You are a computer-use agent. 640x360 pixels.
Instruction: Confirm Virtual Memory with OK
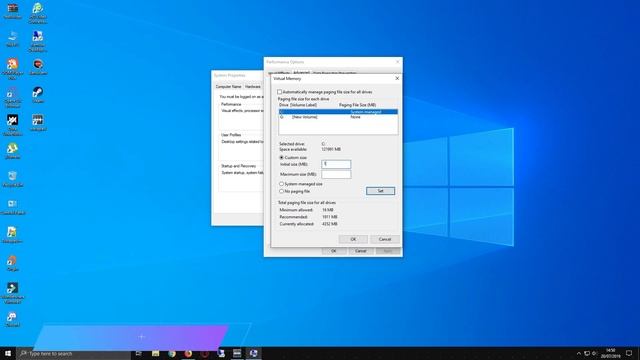353,239
